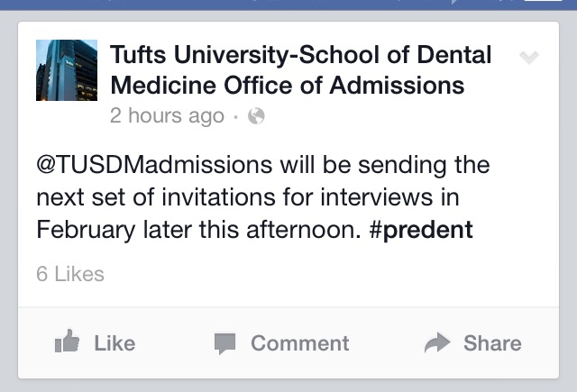Click the globe public-privacy icon
Image resolution: width=577 pixels, height=392 pixels.
256,115
